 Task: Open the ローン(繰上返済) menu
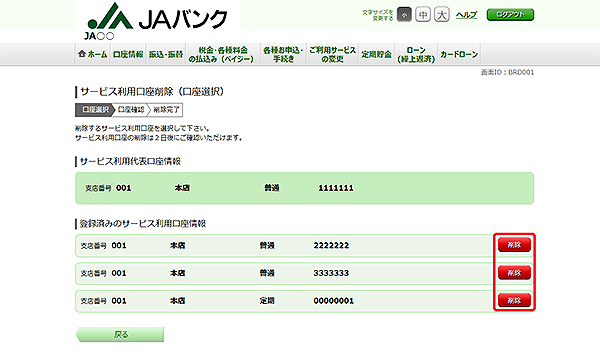[x=416, y=54]
